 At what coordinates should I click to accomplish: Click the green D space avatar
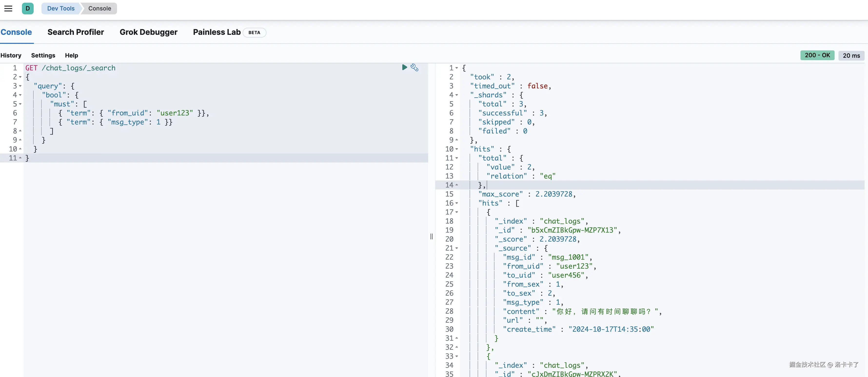[x=28, y=9]
